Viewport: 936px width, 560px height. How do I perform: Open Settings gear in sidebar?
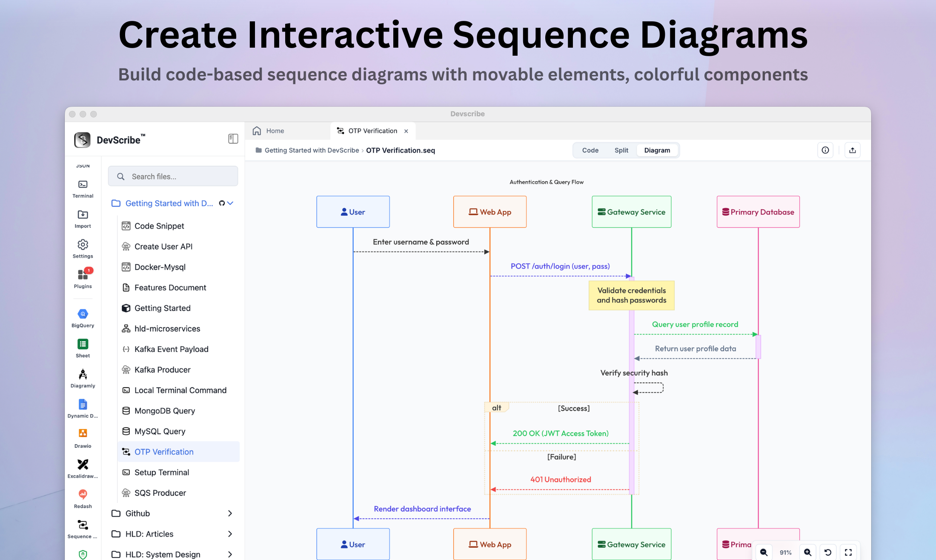[x=83, y=249]
